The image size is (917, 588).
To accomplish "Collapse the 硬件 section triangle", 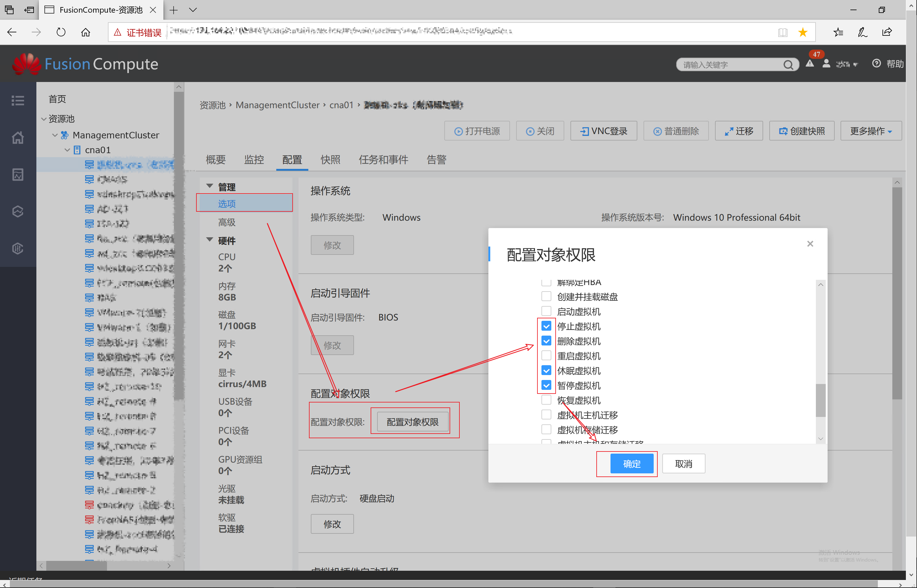I will pyautogui.click(x=210, y=240).
